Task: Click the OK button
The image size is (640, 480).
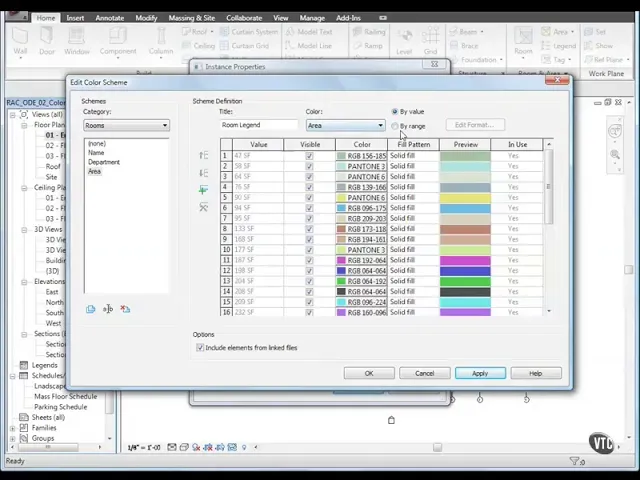Action: [369, 373]
